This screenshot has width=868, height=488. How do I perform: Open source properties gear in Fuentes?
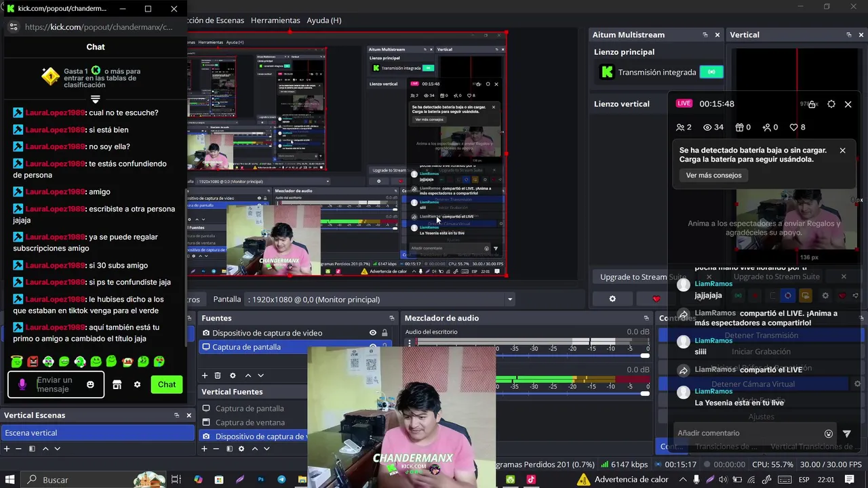tap(233, 375)
